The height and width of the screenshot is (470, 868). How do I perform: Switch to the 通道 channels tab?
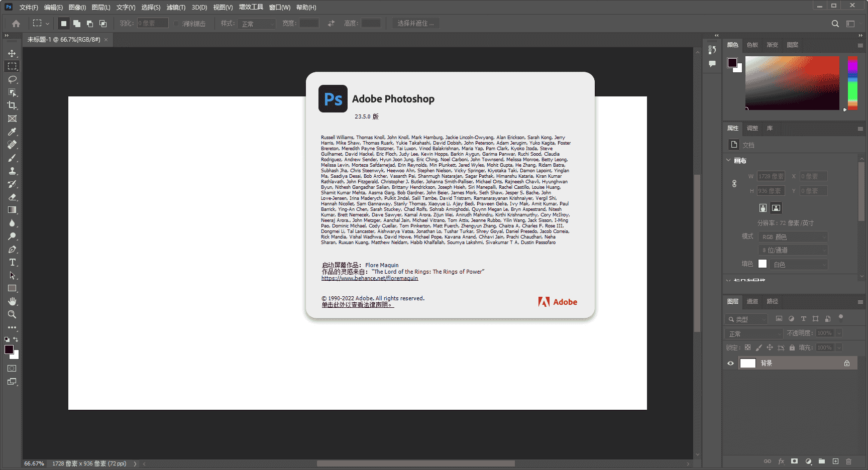pyautogui.click(x=752, y=301)
